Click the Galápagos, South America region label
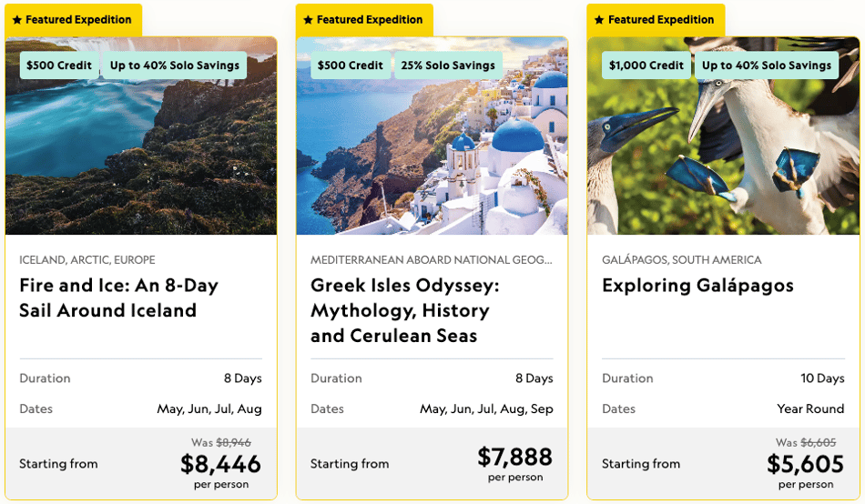The width and height of the screenshot is (865, 504). [681, 259]
